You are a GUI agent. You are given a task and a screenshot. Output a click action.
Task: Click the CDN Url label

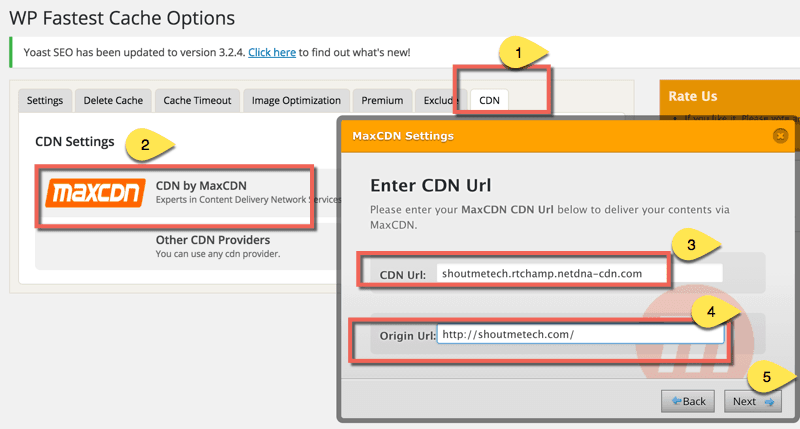(x=403, y=275)
